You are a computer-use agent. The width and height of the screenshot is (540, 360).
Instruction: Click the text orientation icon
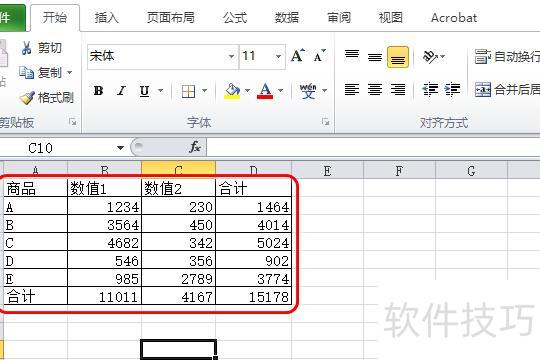[430, 56]
